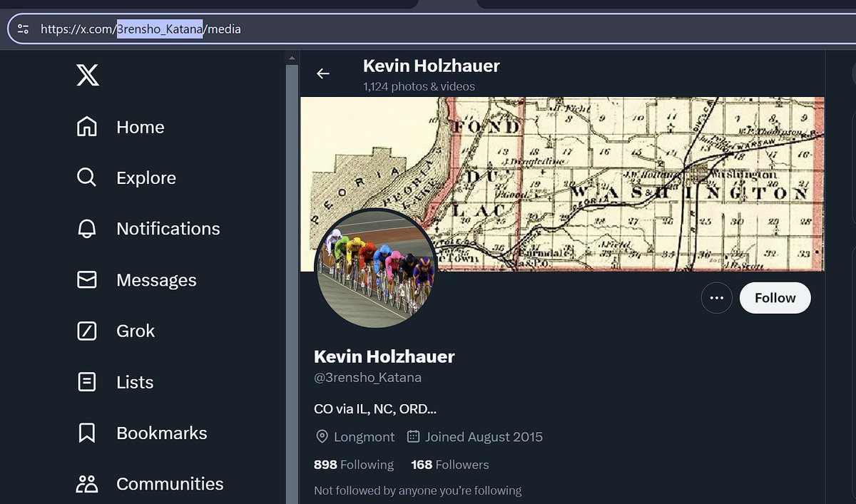
Task: Open the Grok icon
Action: [x=86, y=331]
